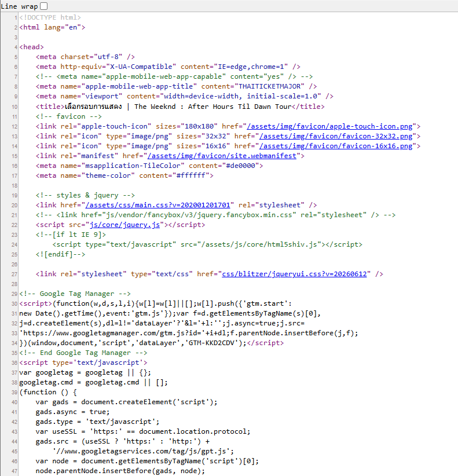Click the '(function () {' line
The height and width of the screenshot is (476, 458).
[48, 392]
